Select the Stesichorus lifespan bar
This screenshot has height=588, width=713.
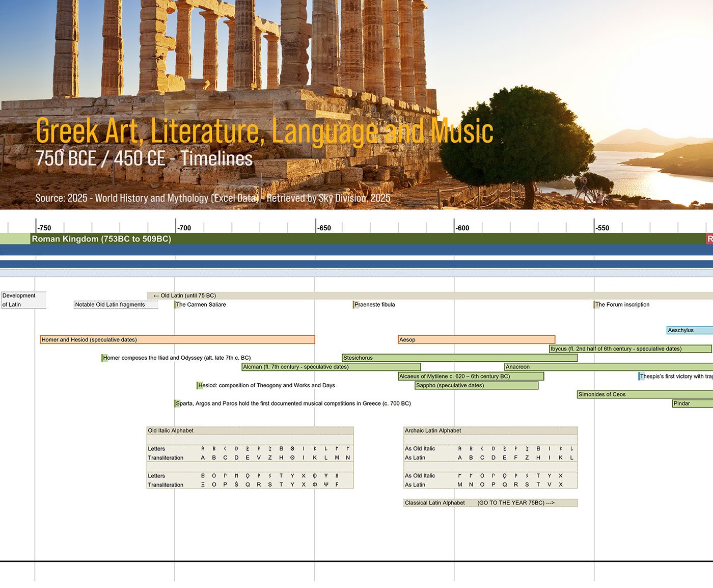click(459, 358)
